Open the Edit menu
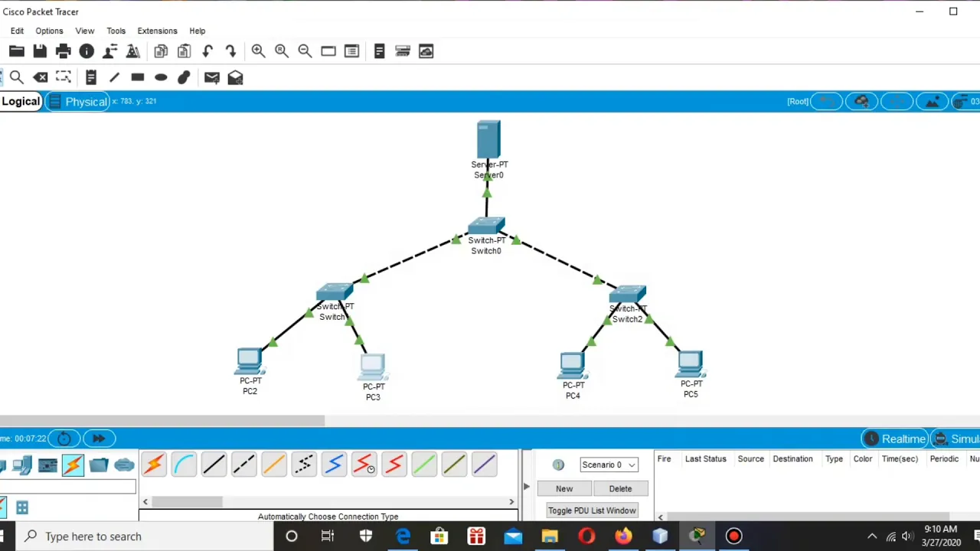The image size is (980, 551). pyautogui.click(x=17, y=31)
